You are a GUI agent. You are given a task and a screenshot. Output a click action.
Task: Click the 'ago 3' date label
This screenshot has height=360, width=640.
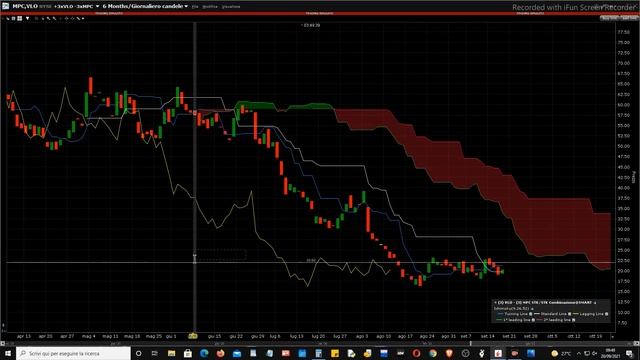(362, 336)
